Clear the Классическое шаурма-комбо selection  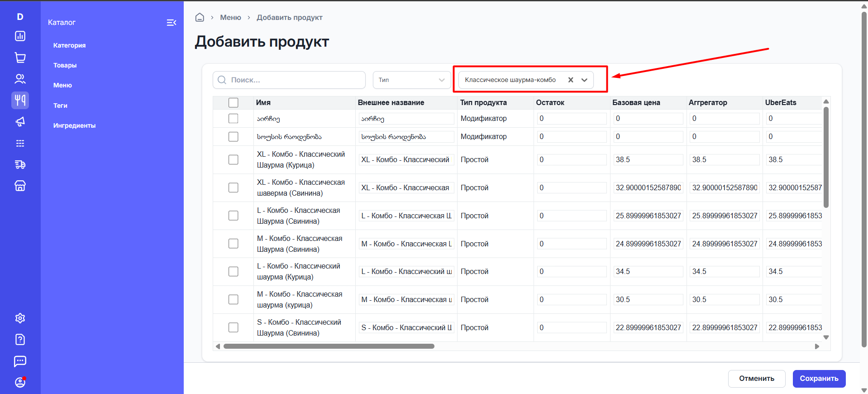(571, 80)
